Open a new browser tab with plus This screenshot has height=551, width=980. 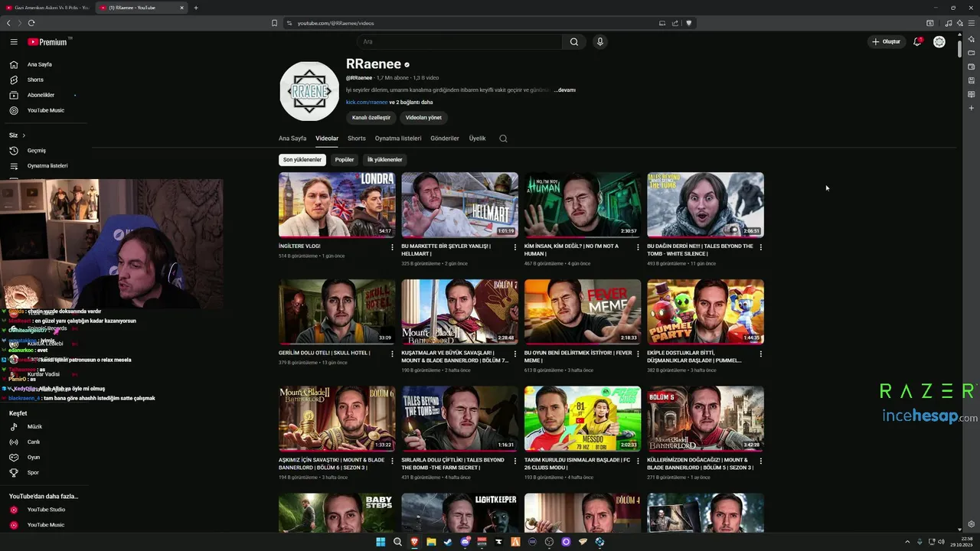(x=196, y=8)
